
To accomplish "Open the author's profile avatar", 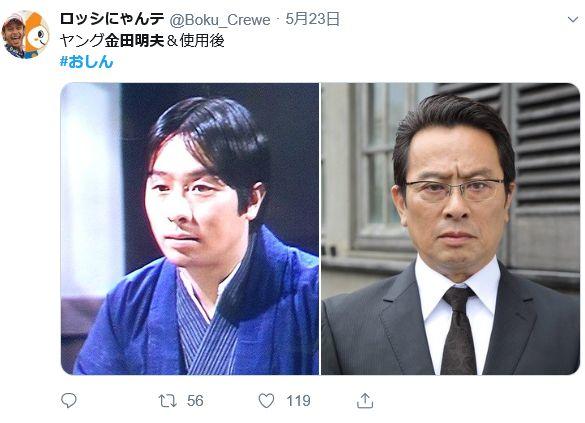I will tap(25, 35).
